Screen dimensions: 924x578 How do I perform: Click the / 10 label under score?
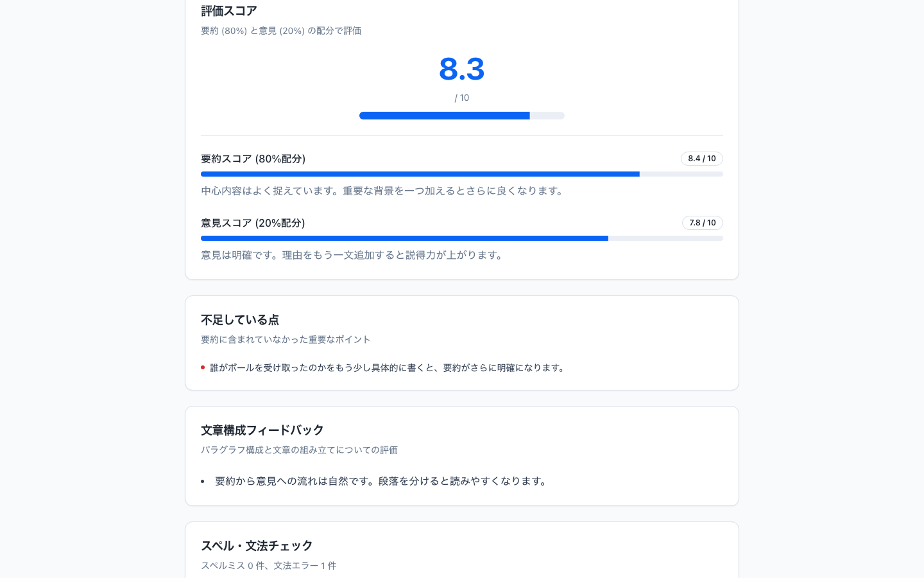point(462,98)
